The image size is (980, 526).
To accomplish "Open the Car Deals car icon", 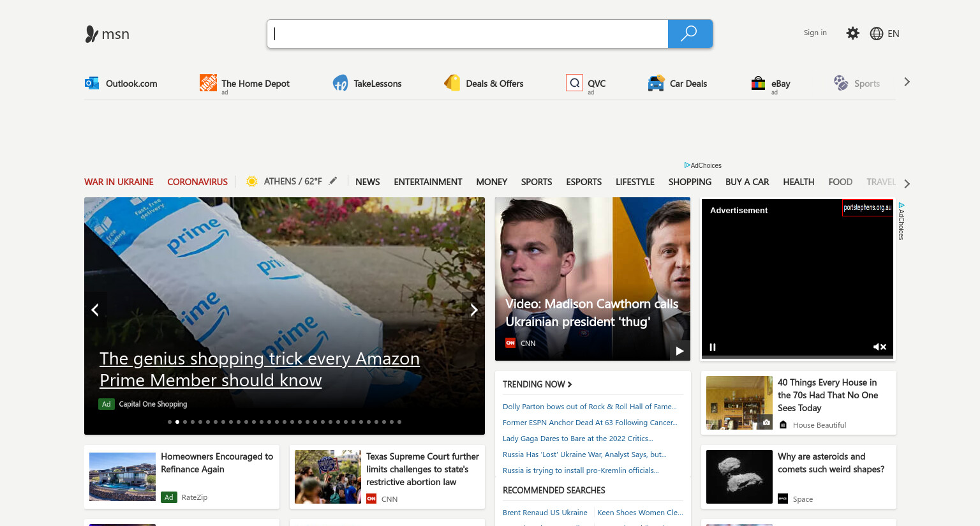I will coord(656,83).
